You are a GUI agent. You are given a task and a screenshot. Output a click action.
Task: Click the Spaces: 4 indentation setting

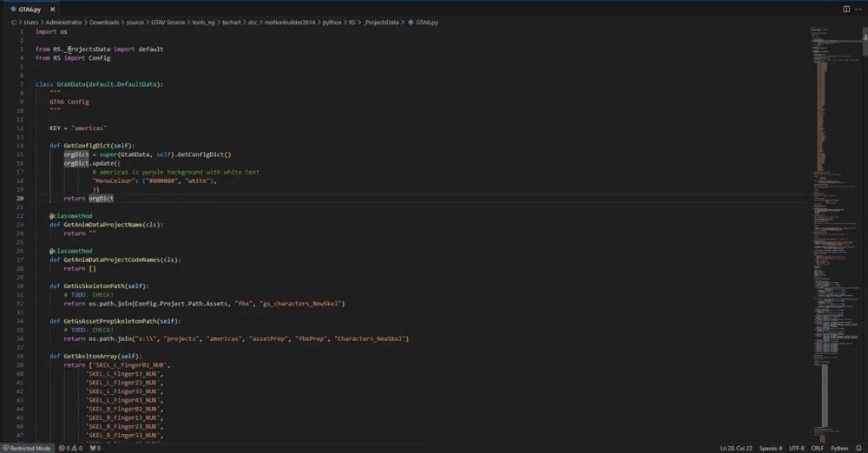(x=770, y=448)
